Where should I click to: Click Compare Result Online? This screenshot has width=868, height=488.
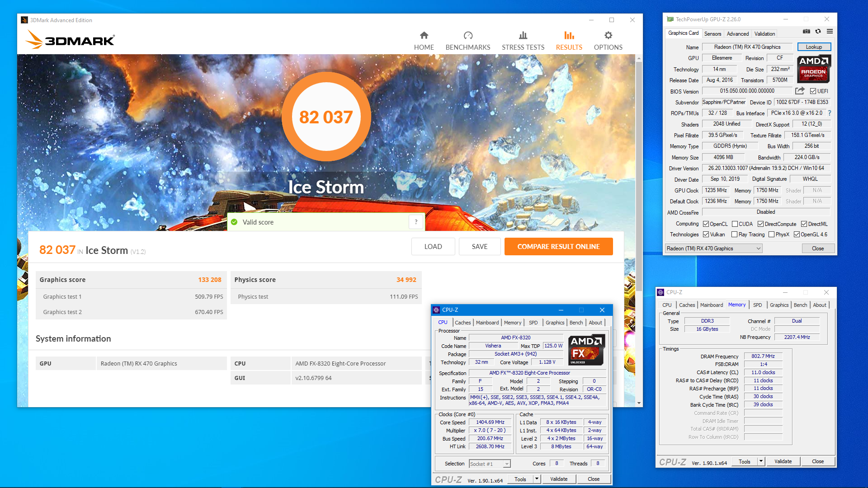558,247
